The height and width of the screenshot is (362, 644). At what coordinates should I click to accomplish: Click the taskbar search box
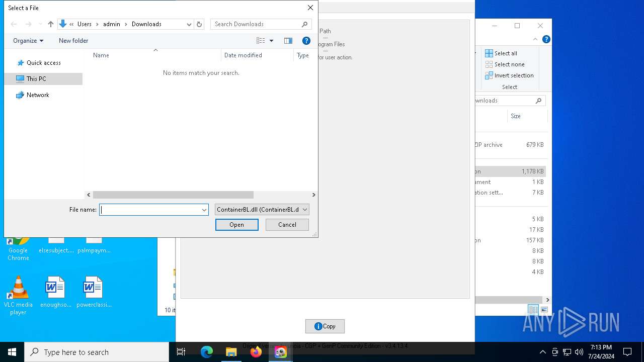coord(97,352)
